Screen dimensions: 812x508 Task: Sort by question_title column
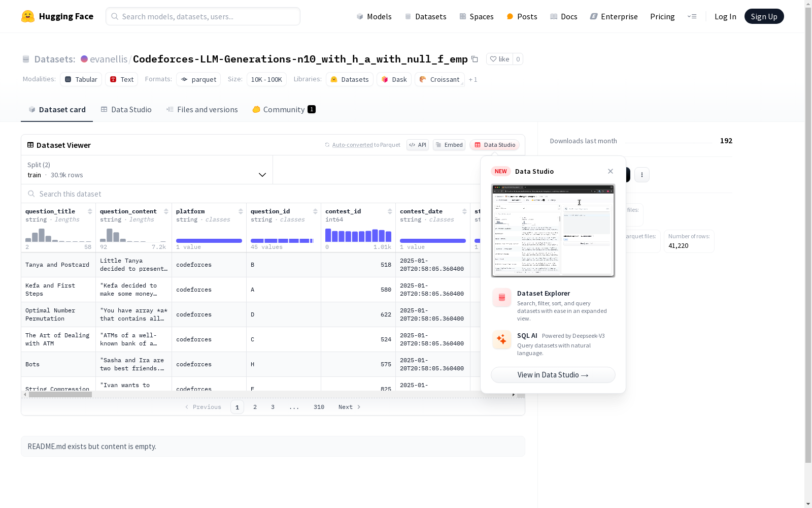(90, 211)
